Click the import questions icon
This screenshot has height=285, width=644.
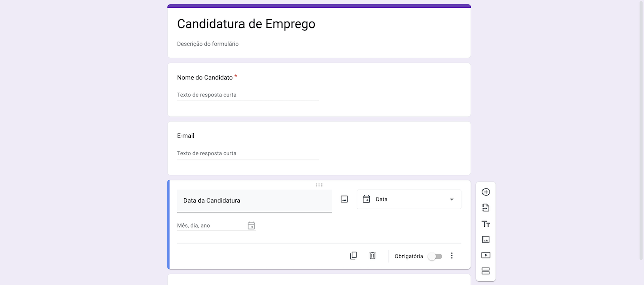[486, 208]
